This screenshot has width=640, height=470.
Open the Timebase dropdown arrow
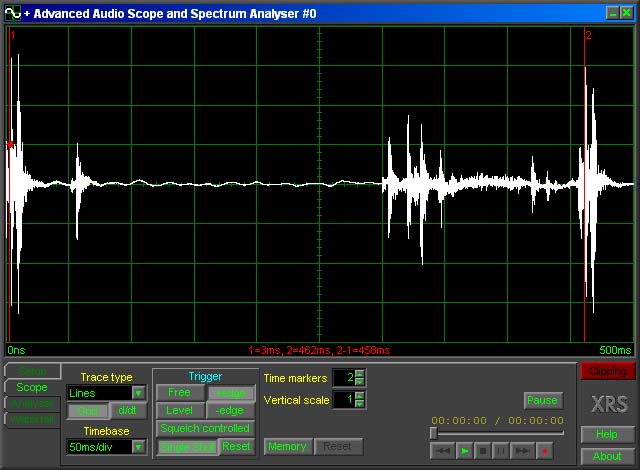pos(138,447)
